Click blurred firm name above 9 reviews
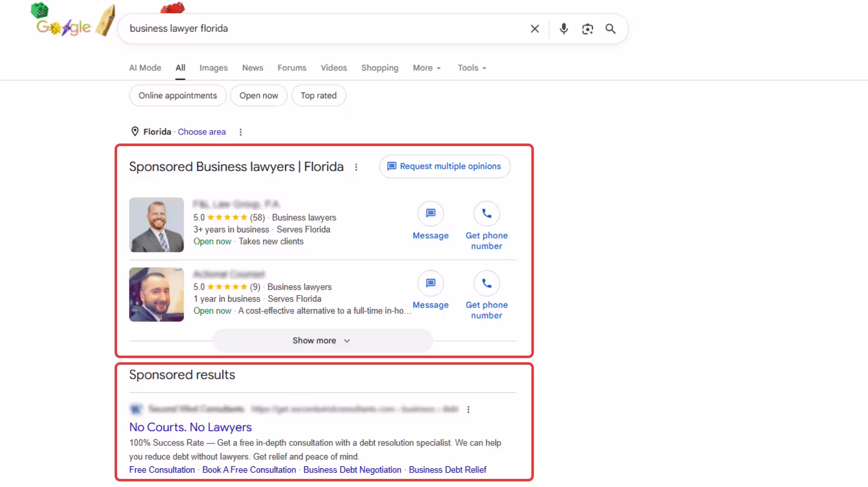This screenshot has width=868, height=487. [x=229, y=274]
